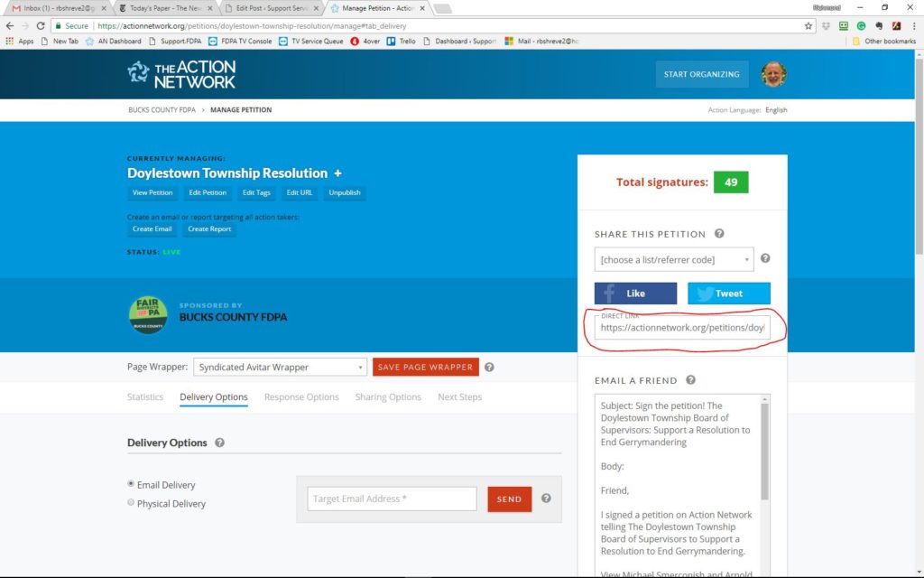Click the Bucks County Fair Districts PA logo
This screenshot has width=924, height=578.
[x=147, y=315]
